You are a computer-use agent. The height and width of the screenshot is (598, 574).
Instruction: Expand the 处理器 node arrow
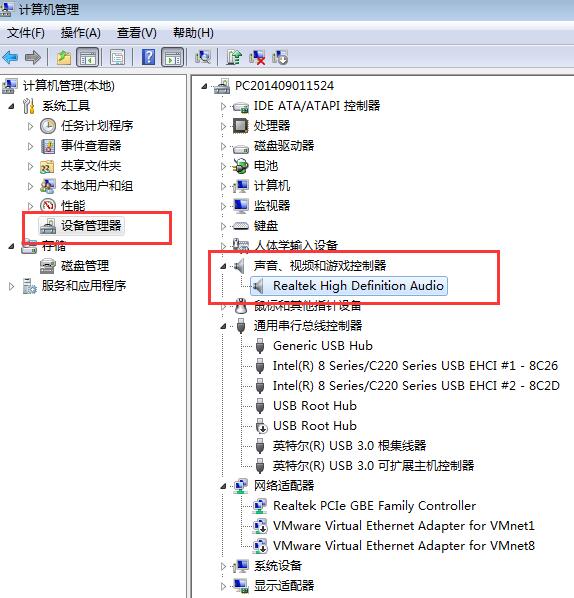(x=223, y=126)
